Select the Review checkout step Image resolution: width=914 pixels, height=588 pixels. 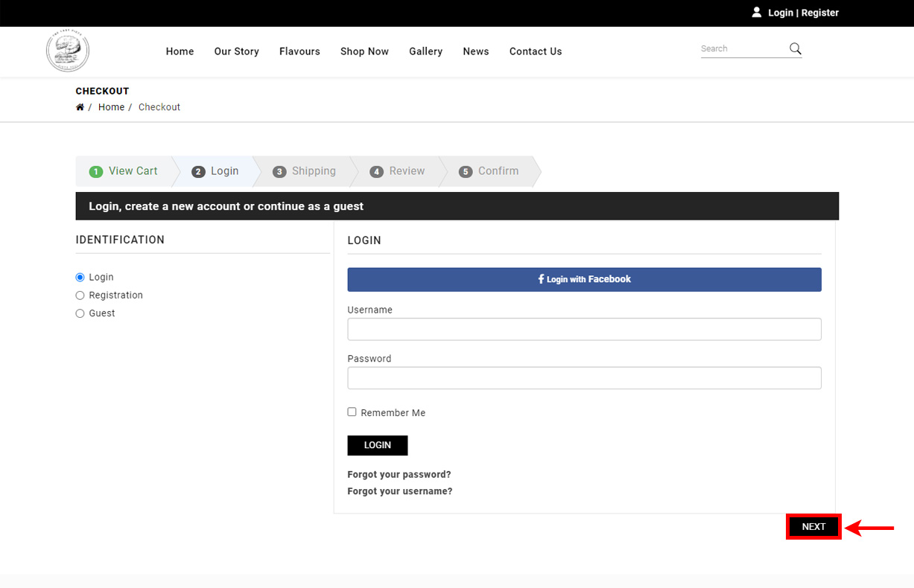click(x=397, y=171)
